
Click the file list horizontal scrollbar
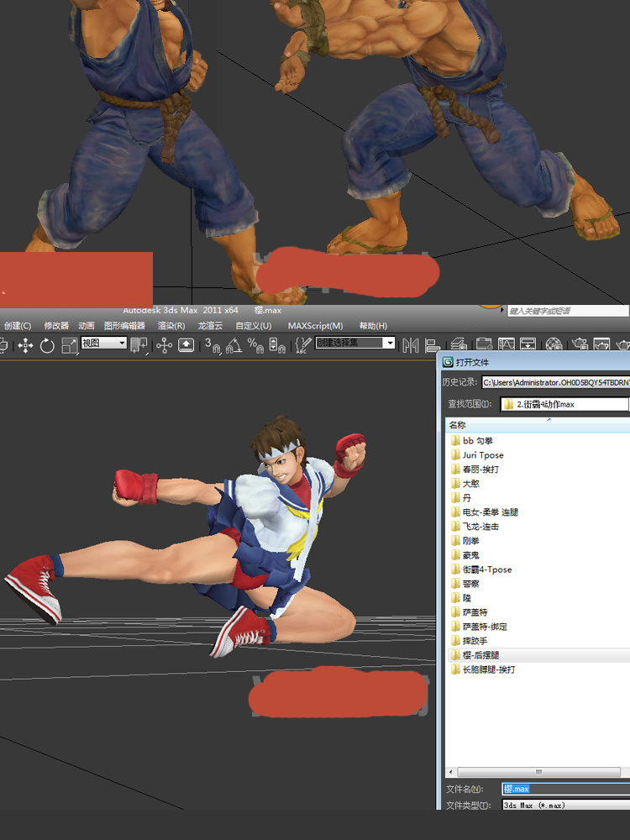539,772
